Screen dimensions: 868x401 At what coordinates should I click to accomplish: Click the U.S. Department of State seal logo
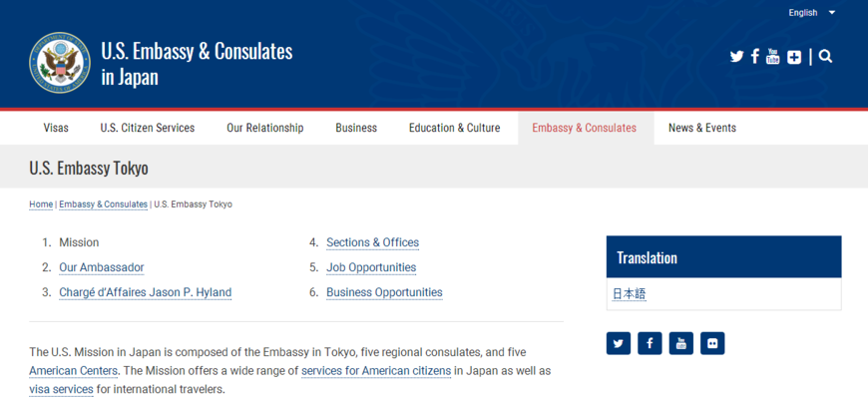pyautogui.click(x=59, y=62)
